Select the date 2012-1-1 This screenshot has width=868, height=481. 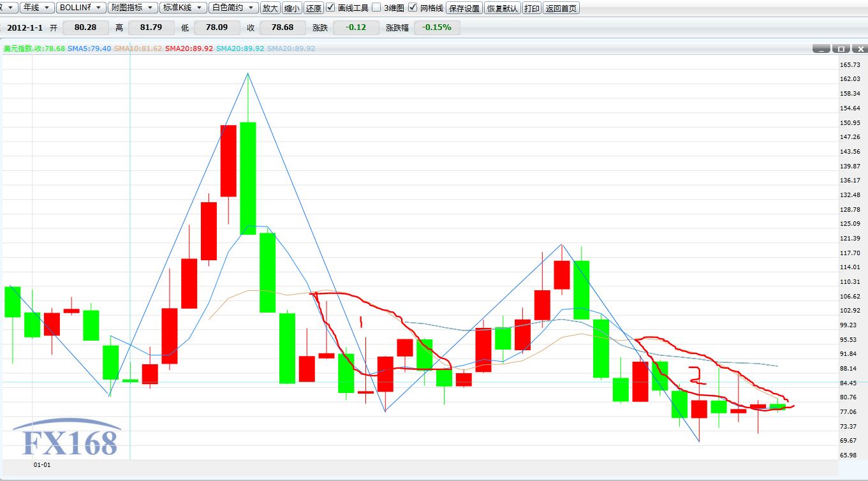pos(25,27)
